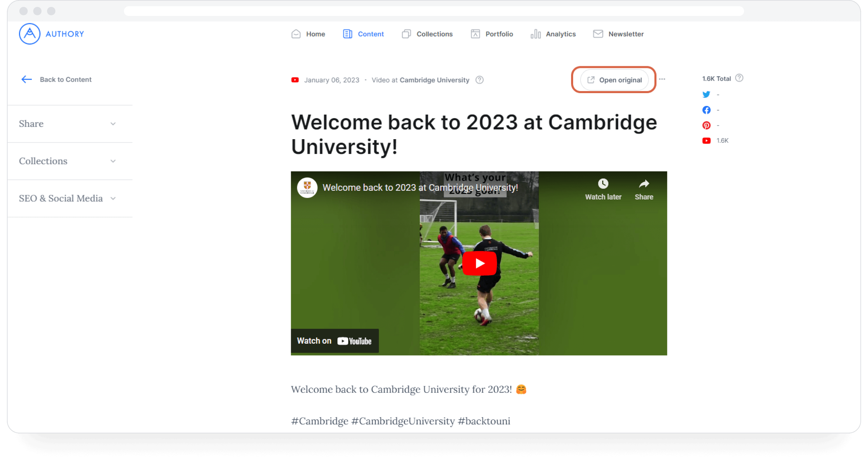Go to the Newsletter tab

click(618, 34)
